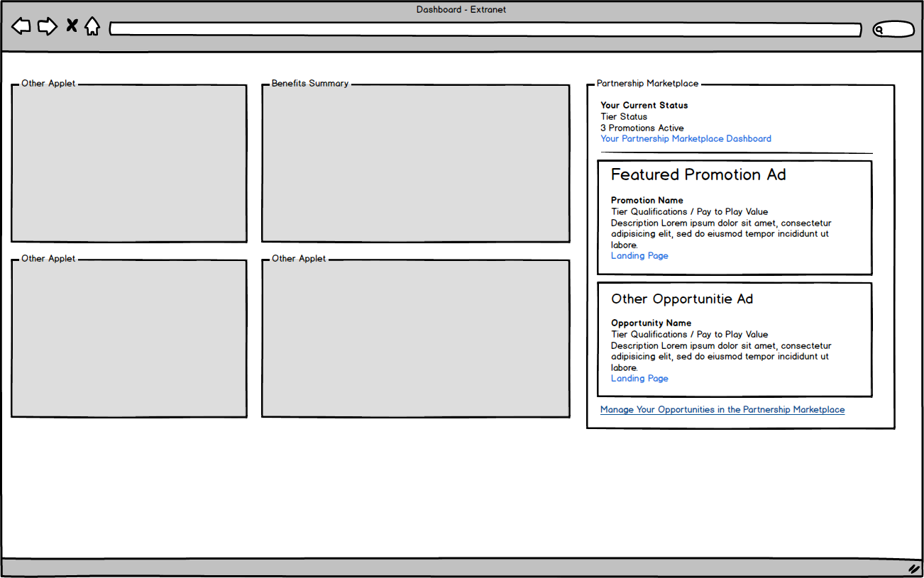The height and width of the screenshot is (578, 924).
Task: Focus the browser URL address bar
Action: (x=485, y=30)
